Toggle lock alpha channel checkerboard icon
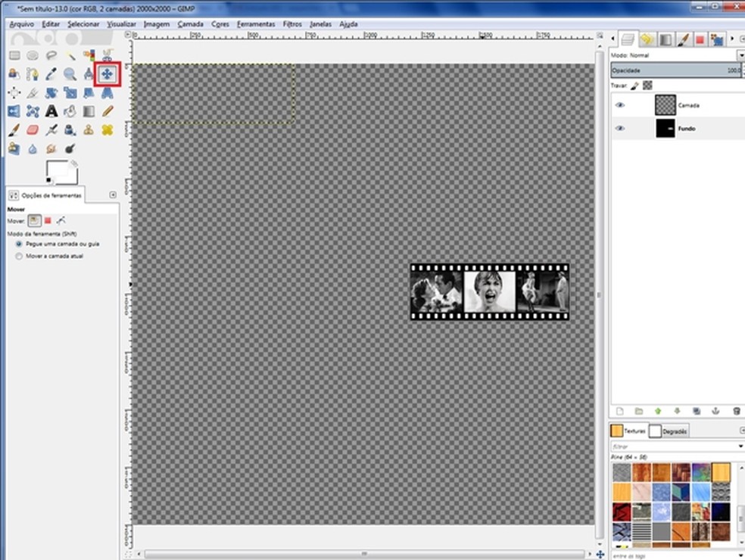Image resolution: width=745 pixels, height=560 pixels. [647, 86]
